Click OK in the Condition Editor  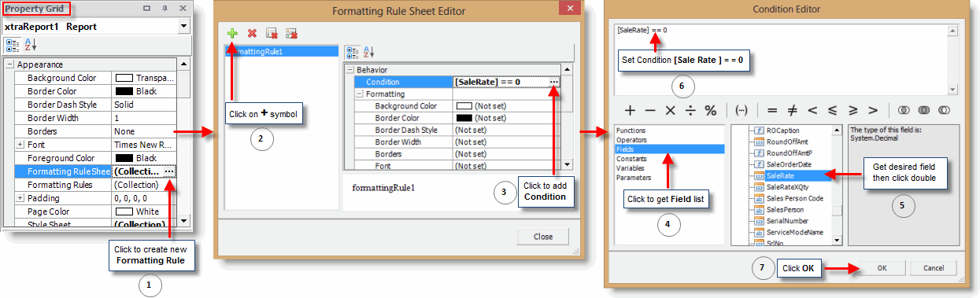(x=882, y=268)
